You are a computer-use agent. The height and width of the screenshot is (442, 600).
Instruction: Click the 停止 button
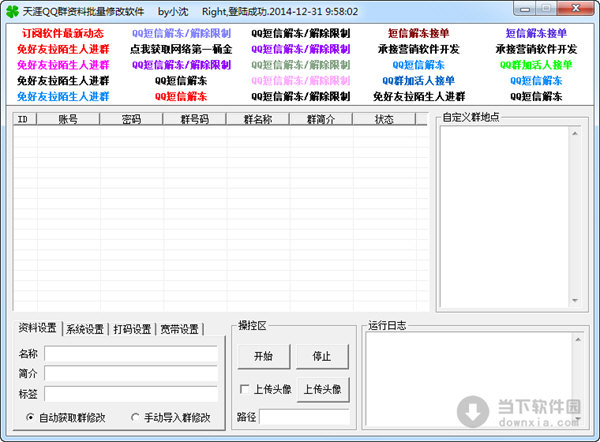pyautogui.click(x=322, y=357)
